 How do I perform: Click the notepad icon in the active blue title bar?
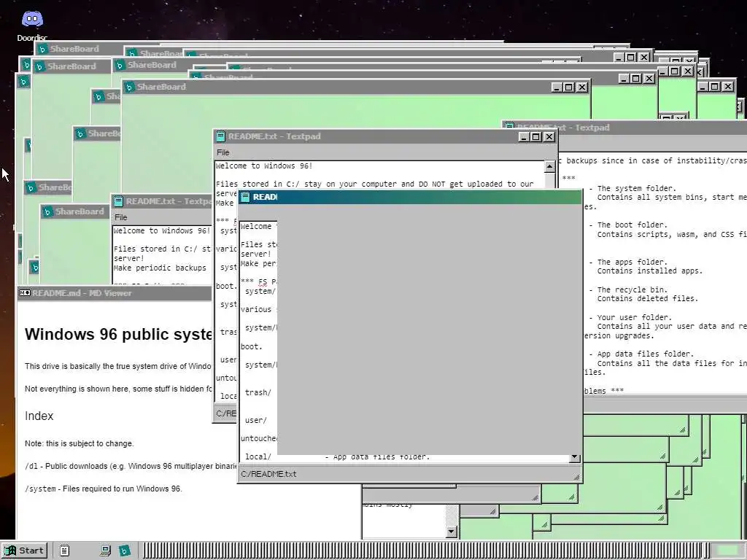coord(245,197)
